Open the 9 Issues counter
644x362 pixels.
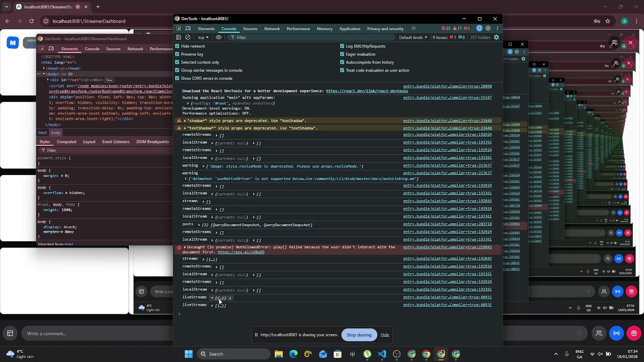pyautogui.click(x=449, y=37)
